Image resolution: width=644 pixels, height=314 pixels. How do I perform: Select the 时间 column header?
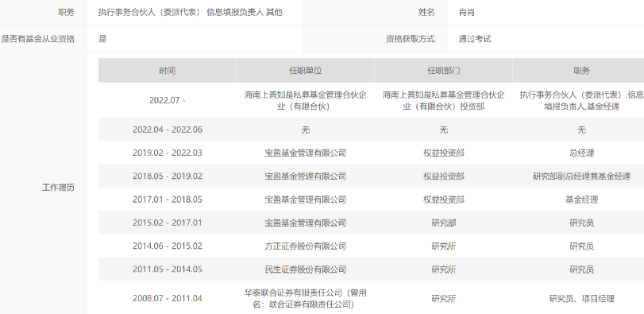point(168,71)
